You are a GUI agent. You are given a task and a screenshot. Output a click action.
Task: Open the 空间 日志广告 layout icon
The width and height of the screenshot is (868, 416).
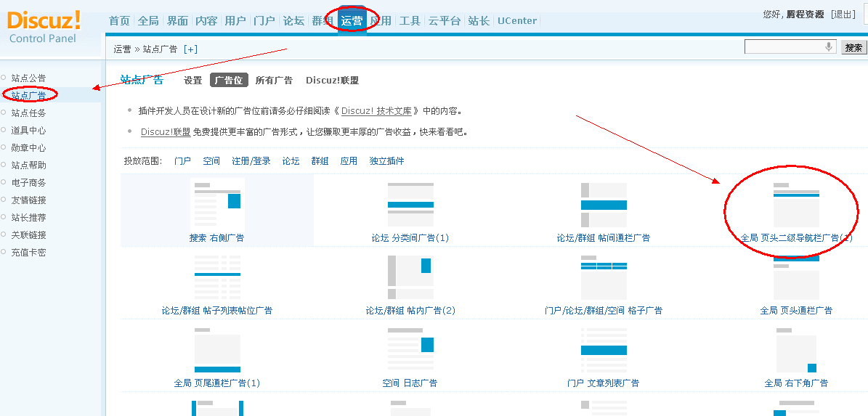click(410, 350)
